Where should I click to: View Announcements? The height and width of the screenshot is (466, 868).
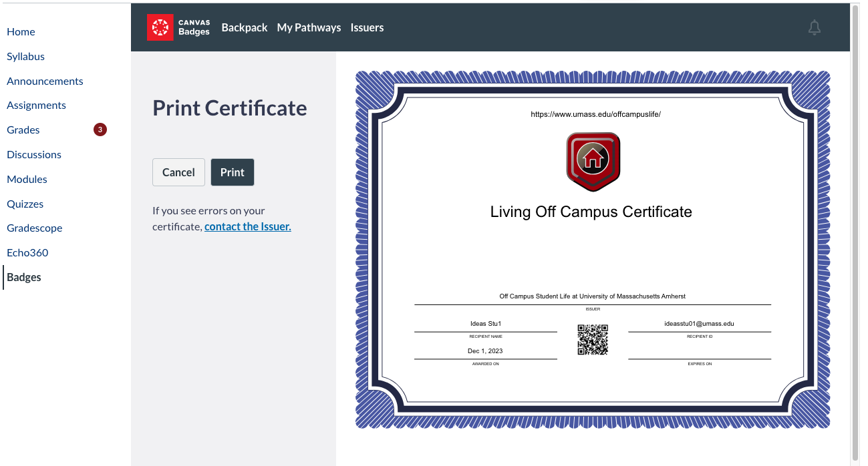coord(45,81)
